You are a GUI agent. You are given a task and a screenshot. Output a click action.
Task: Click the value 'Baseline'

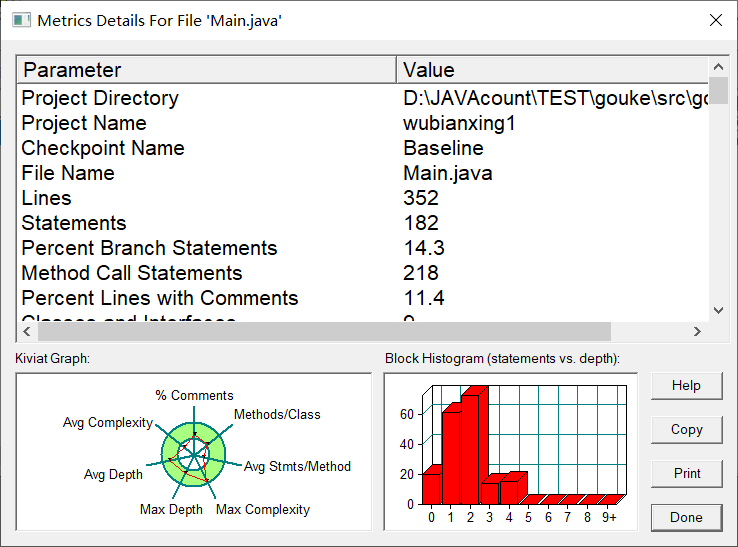[443, 148]
